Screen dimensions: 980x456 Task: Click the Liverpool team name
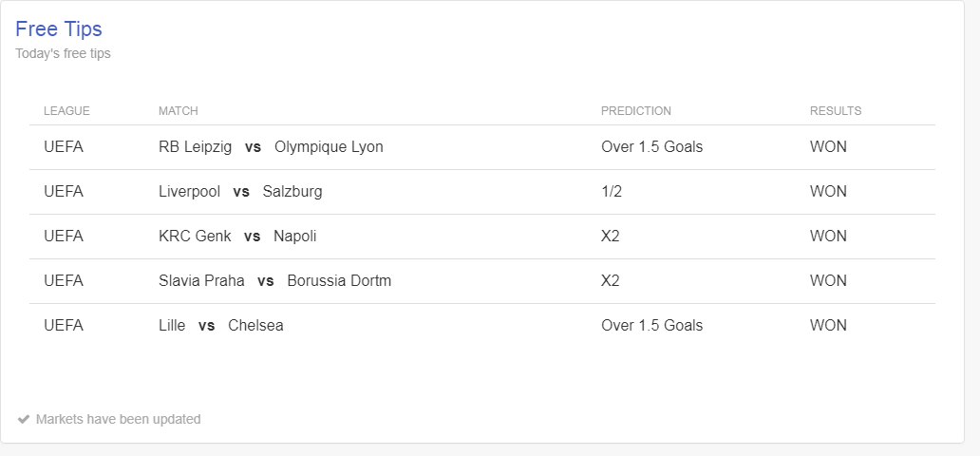pos(189,191)
